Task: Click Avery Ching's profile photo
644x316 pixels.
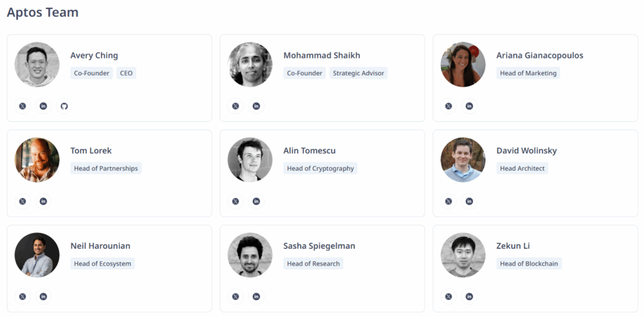Action: click(37, 64)
